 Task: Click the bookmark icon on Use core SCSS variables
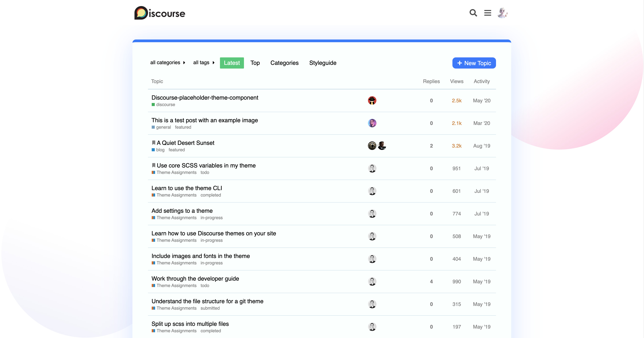pos(154,165)
